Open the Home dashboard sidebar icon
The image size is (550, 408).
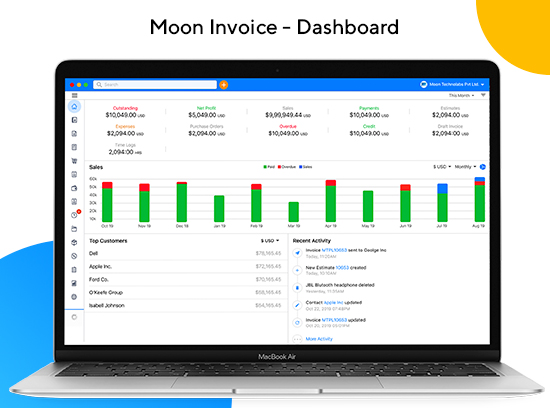[x=74, y=106]
